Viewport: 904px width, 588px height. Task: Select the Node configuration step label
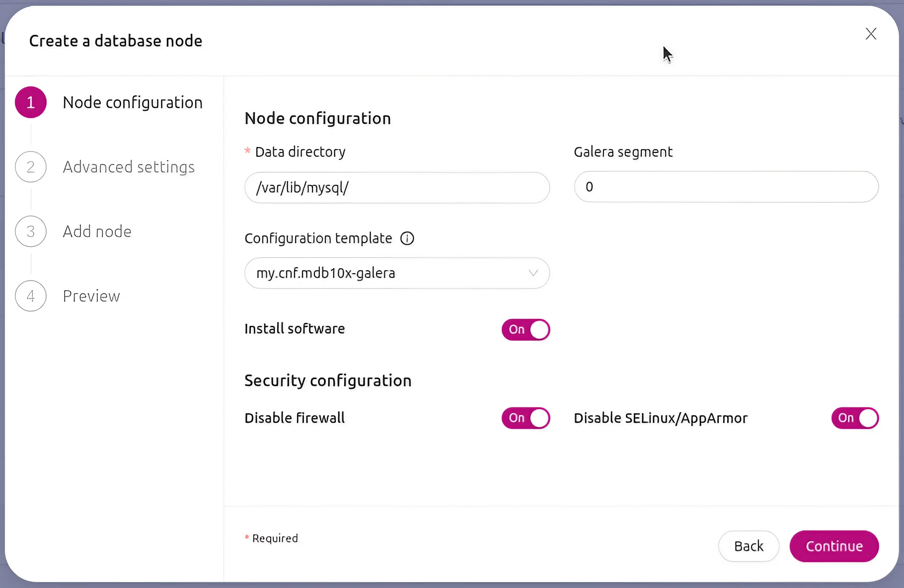133,102
